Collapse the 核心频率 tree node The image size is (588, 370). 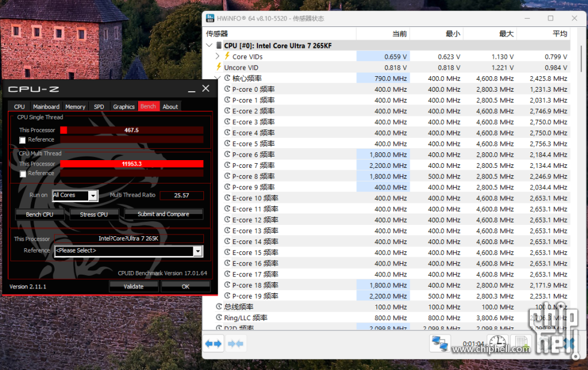point(217,77)
